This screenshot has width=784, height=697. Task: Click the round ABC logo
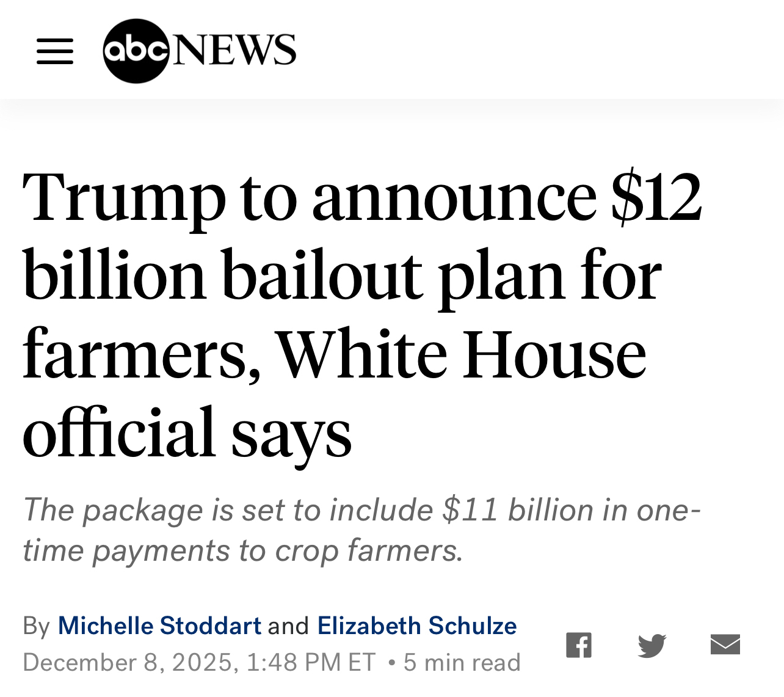point(136,51)
